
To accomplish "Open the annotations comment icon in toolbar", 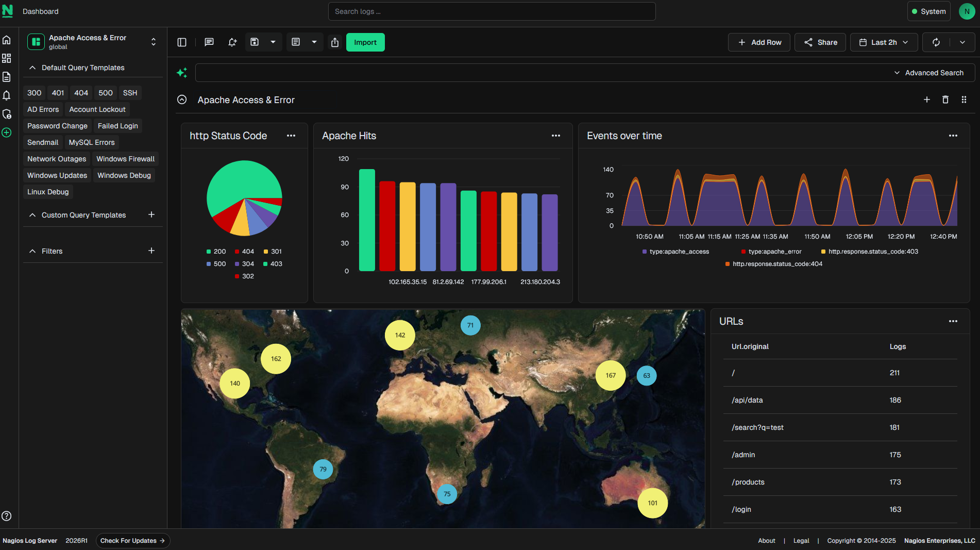I will pyautogui.click(x=209, y=42).
